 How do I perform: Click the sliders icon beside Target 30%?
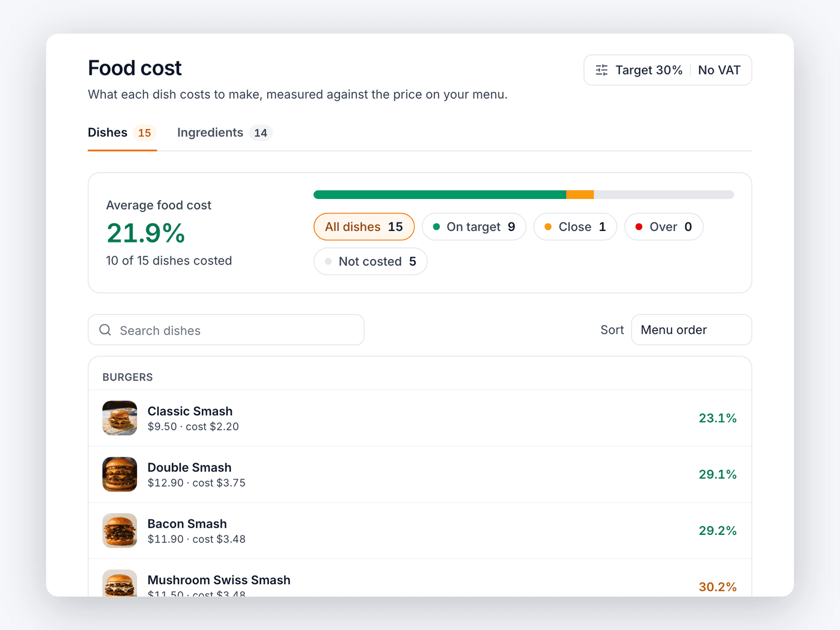pyautogui.click(x=602, y=70)
